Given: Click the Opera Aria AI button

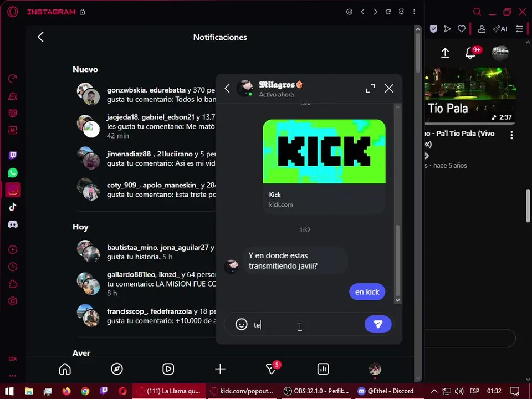Looking at the screenshot, I should click(500, 29).
